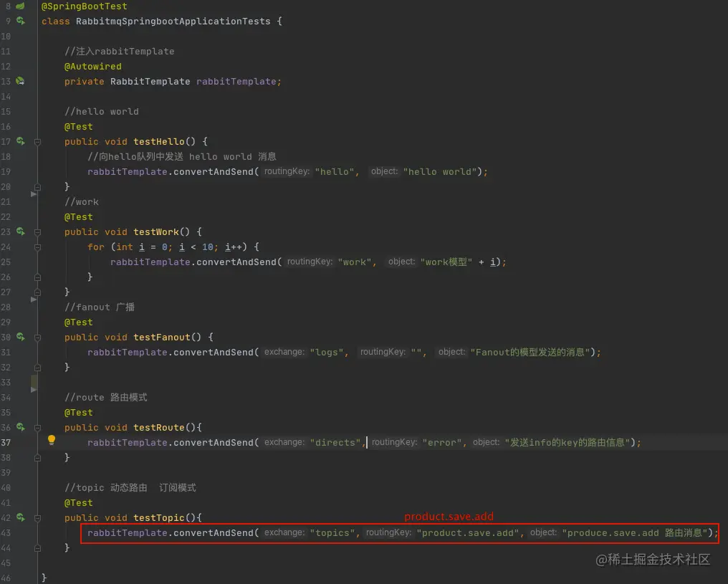Click the "hello" string on line 19

335,172
